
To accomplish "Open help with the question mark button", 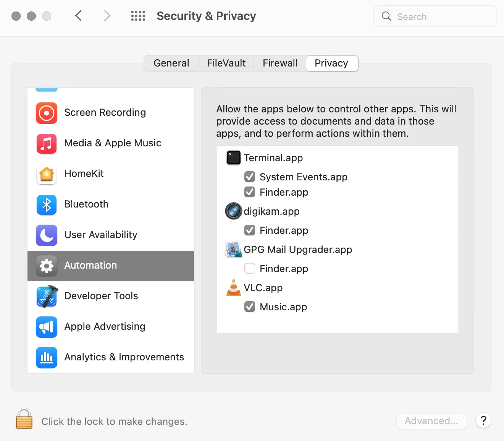I will coord(483,421).
